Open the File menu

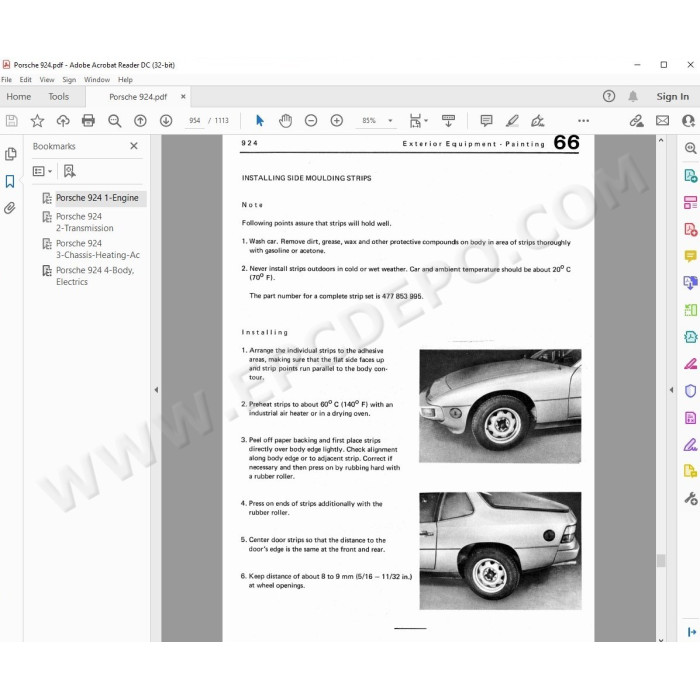click(x=7, y=79)
